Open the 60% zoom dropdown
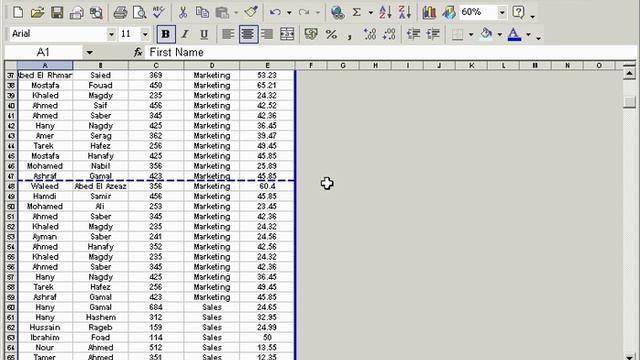The height and width of the screenshot is (360, 640). click(x=502, y=13)
